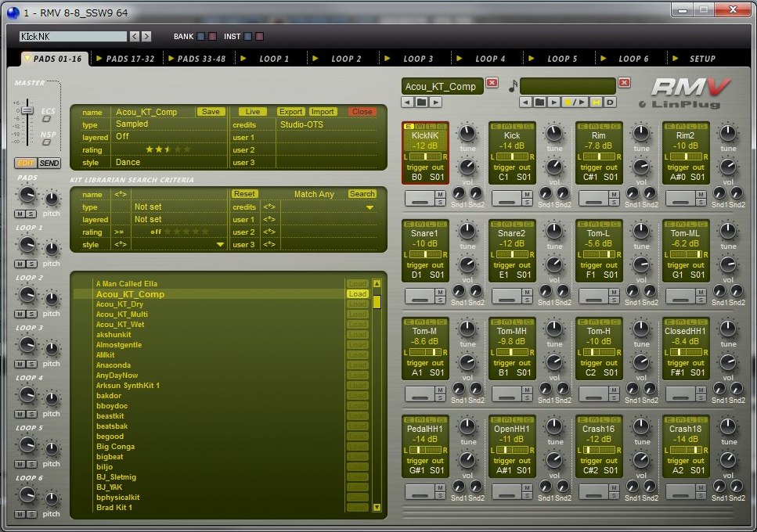
Task: Change the name search operator <*>
Action: pyautogui.click(x=121, y=194)
